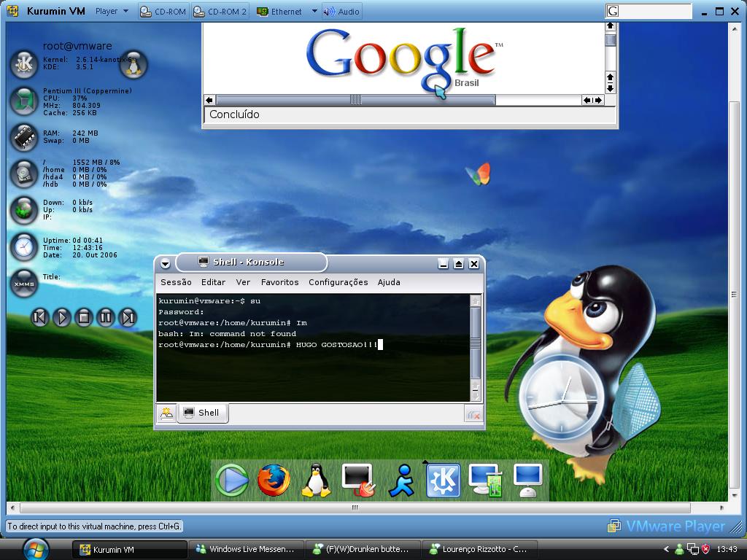
Task: Toggle the Audio device button
Action: pos(341,12)
